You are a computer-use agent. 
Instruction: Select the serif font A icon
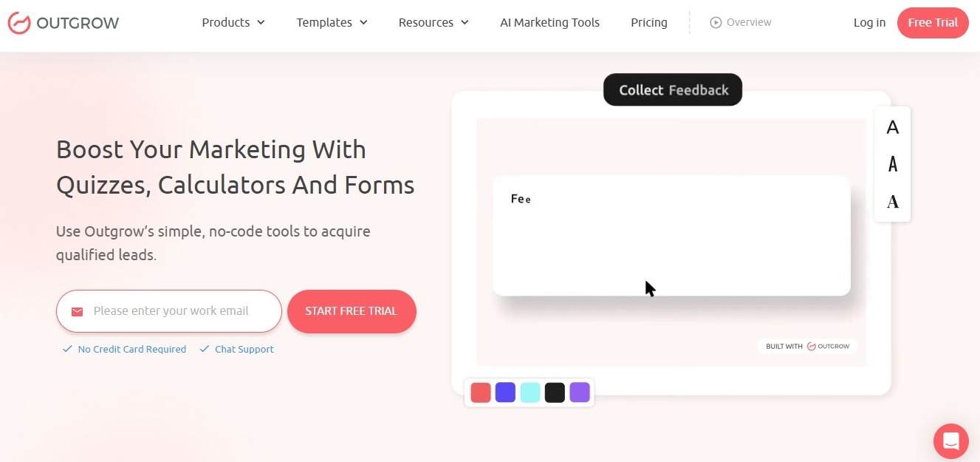coord(892,202)
